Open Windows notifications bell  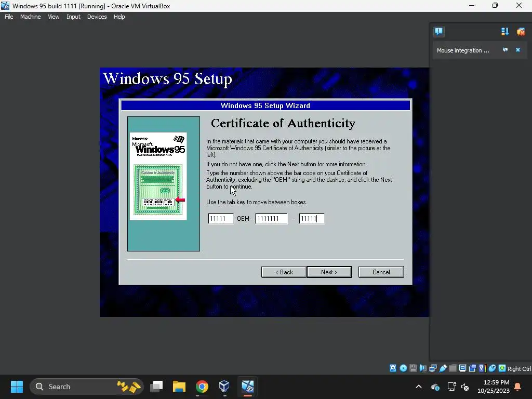coord(518,387)
